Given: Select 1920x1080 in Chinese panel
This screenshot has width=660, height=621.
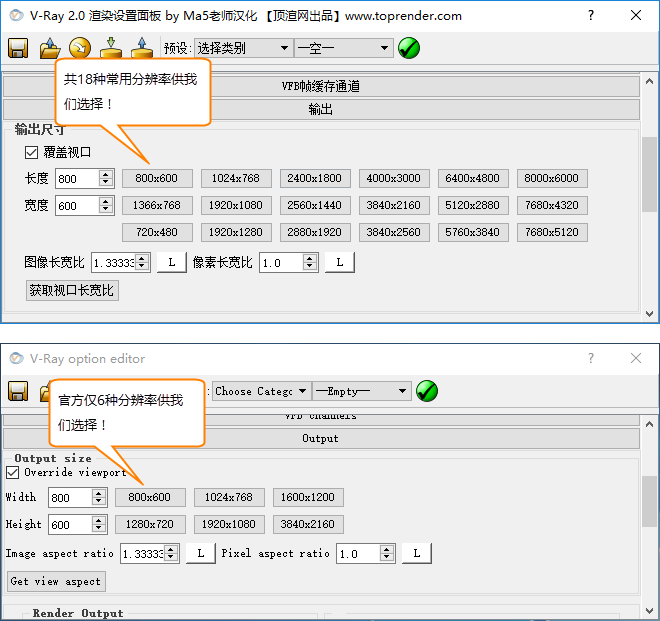Looking at the screenshot, I should [x=236, y=205].
